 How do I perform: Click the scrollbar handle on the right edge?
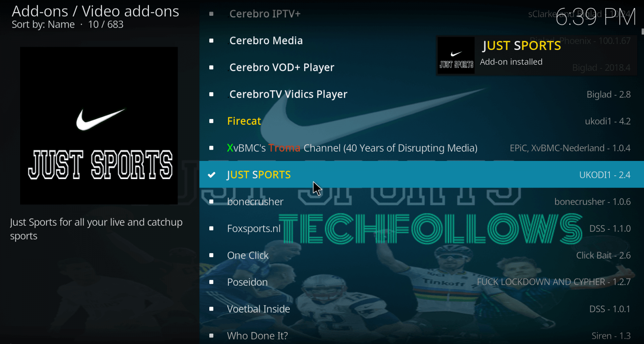point(642,31)
